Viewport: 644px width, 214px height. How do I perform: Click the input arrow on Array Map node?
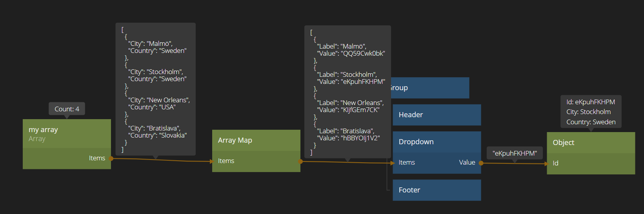[211, 161]
